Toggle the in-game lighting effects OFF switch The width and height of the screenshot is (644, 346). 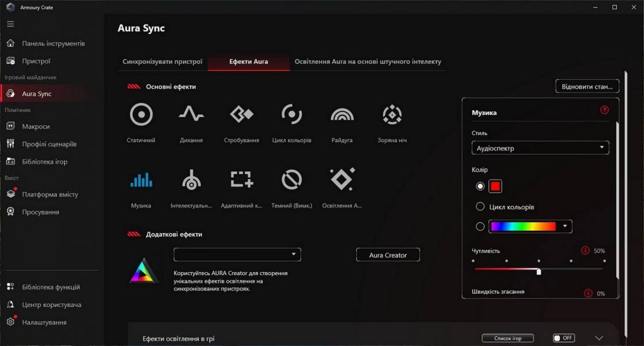(564, 338)
